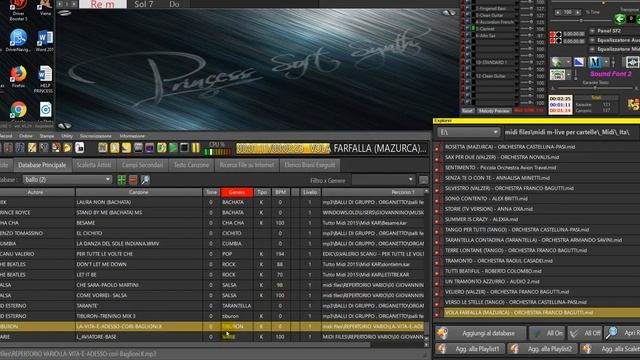This screenshot has width=640, height=360.
Task: Expand the Equalizzatore Audio section
Action: point(592,40)
